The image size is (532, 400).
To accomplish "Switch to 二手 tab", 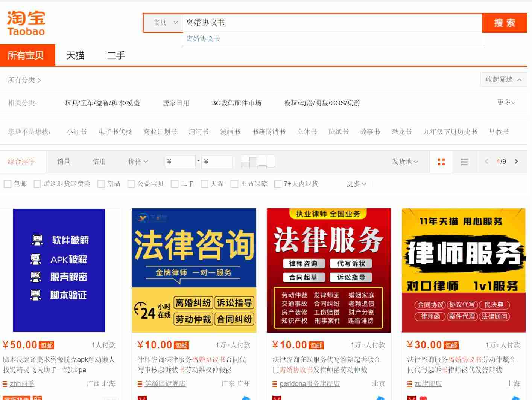I will (116, 55).
